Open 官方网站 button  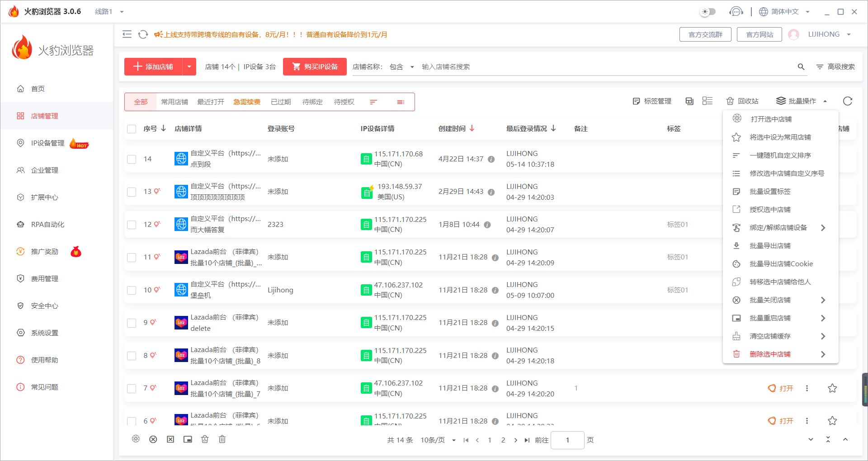(x=759, y=34)
